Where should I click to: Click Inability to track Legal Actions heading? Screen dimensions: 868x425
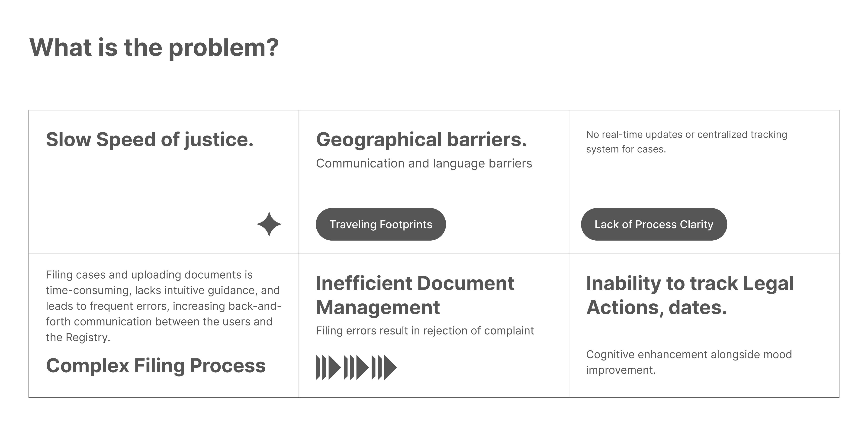[x=689, y=295]
